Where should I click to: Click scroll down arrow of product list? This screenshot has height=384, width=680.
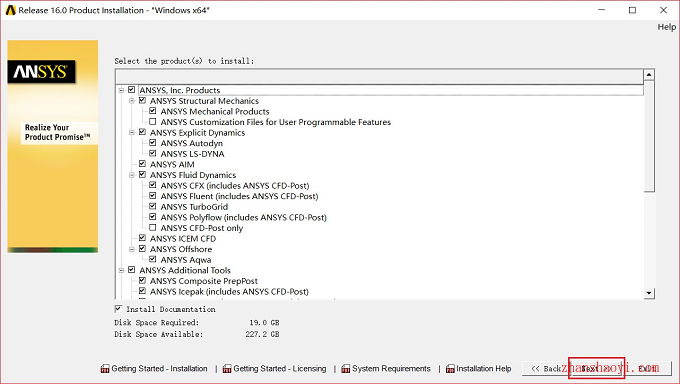tap(649, 293)
